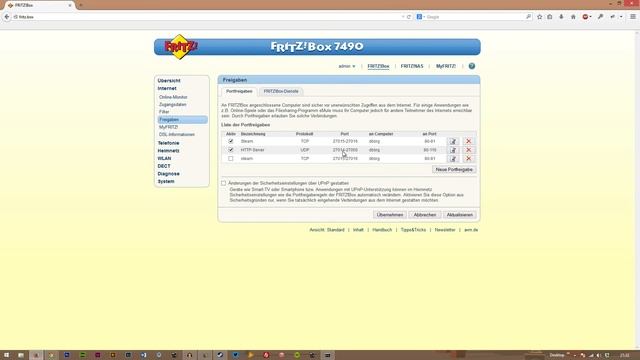Open Filter submenu item
Viewport: 640px width, 360px height.
[x=164, y=112]
